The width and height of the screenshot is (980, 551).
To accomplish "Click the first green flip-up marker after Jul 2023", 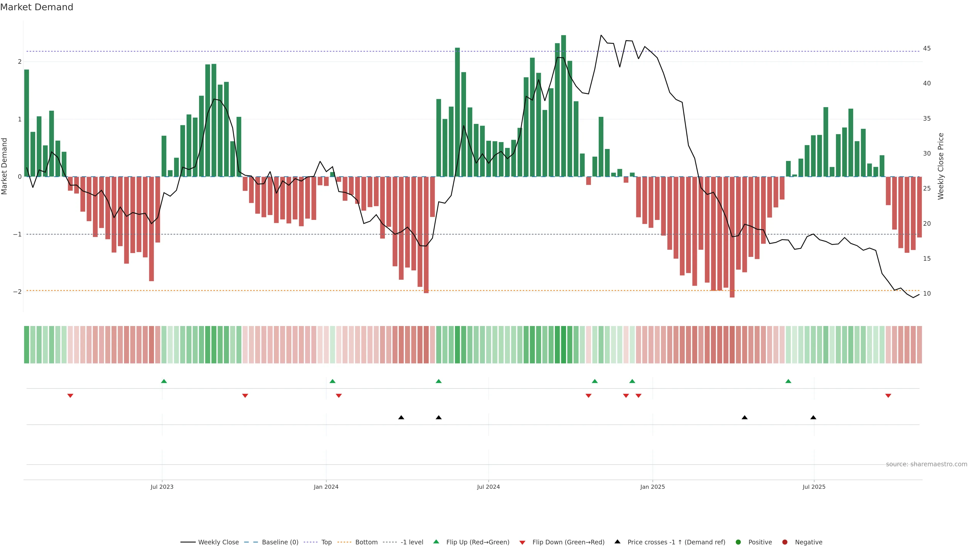I will (164, 381).
